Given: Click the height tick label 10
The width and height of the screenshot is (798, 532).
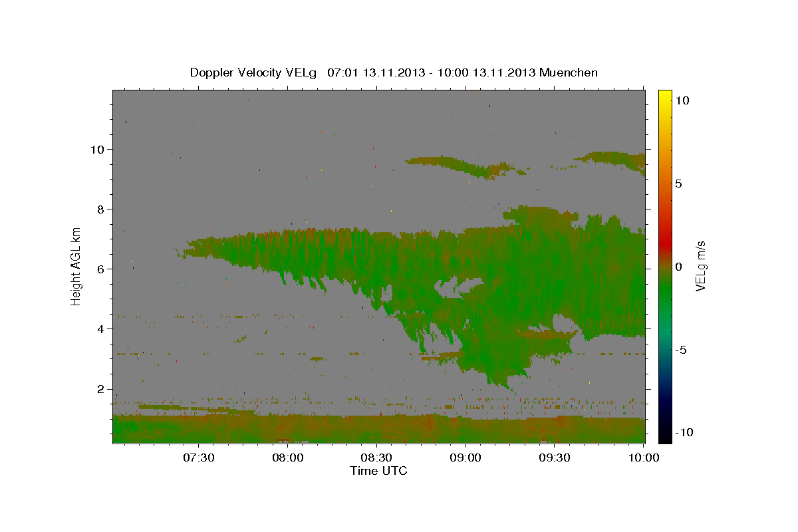Looking at the screenshot, I should click(x=96, y=149).
